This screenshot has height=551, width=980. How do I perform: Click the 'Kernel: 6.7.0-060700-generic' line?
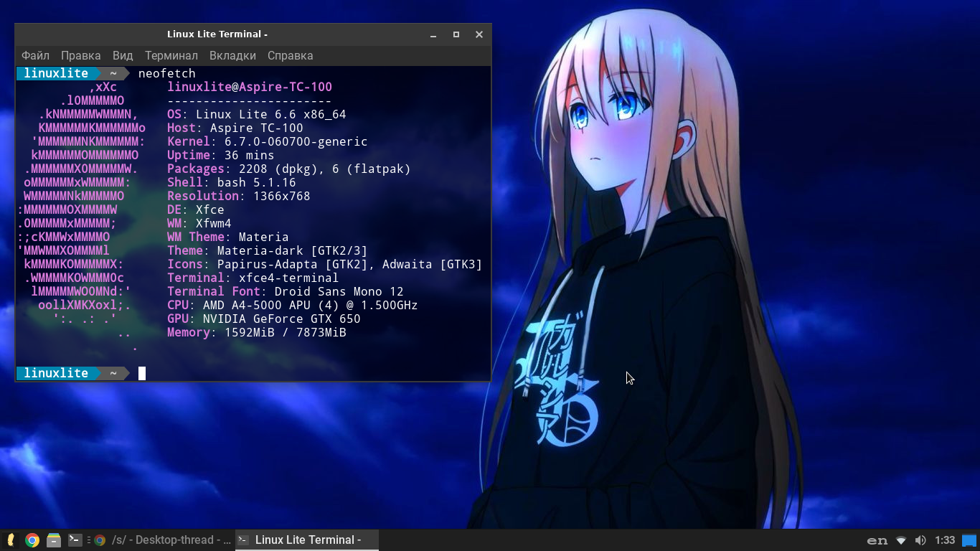click(268, 141)
